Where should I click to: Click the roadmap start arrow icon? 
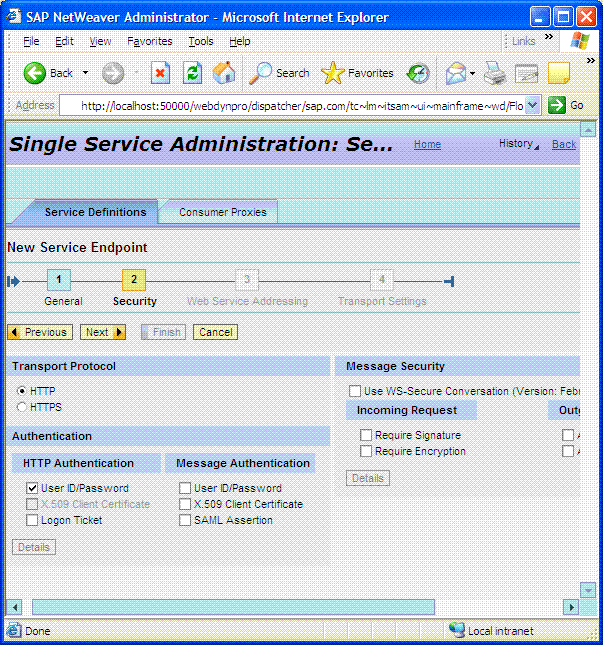[14, 281]
